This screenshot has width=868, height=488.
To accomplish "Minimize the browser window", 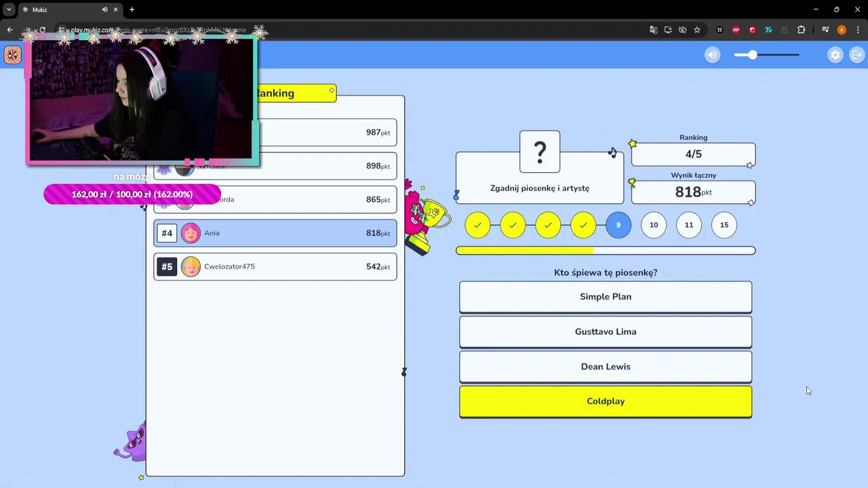I will [x=815, y=9].
